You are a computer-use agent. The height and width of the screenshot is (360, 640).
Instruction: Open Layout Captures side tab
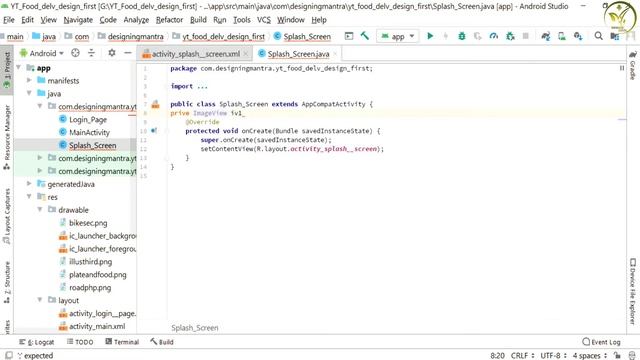tap(7, 216)
